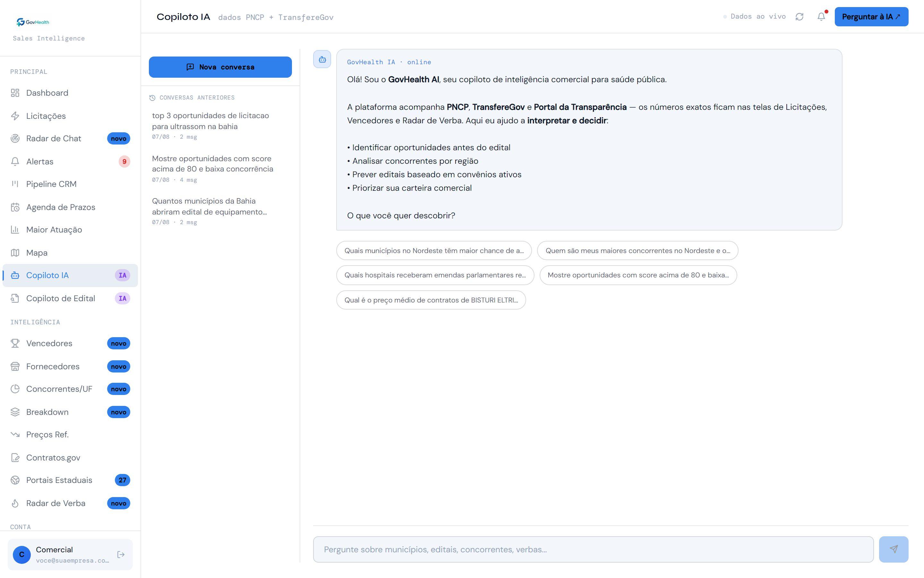
Task: Click the Radar de Chat target icon
Action: (x=15, y=138)
